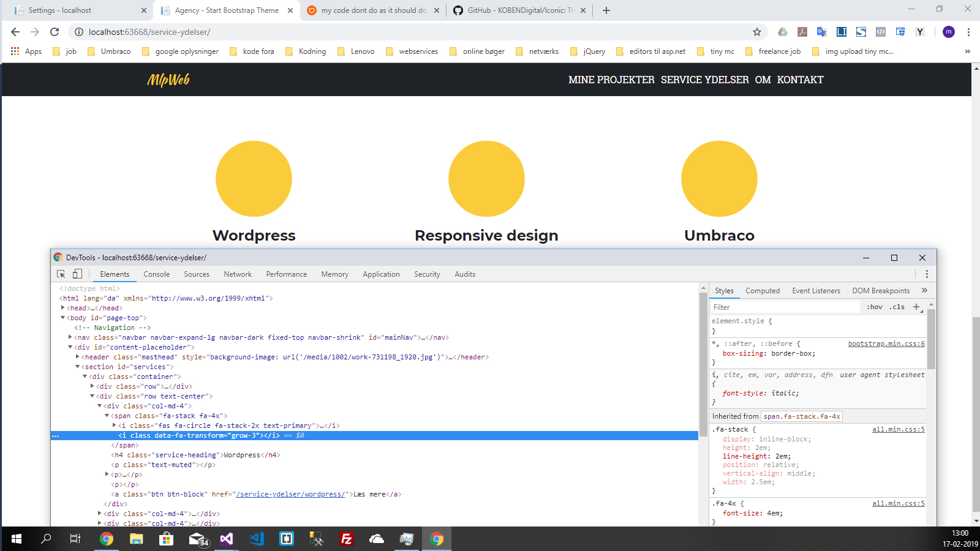Click the yellow circle above Wordpress

(254, 179)
